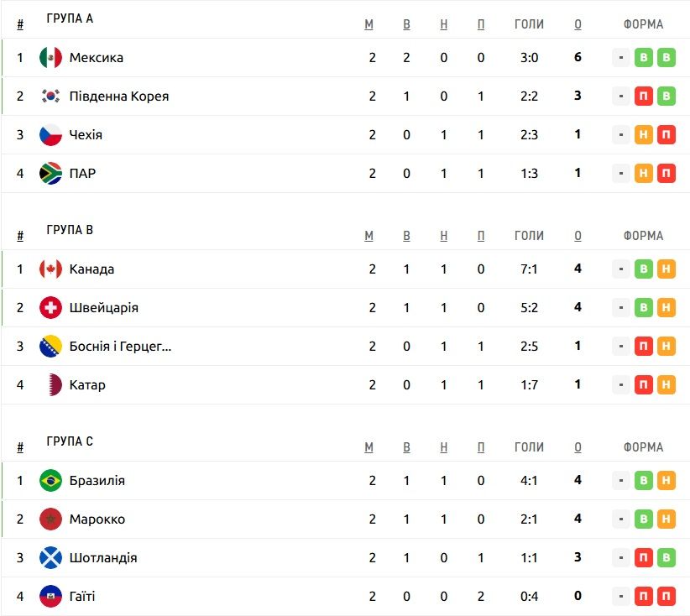Click the Mexico flag icon
This screenshot has width=690, height=616.
click(x=50, y=58)
